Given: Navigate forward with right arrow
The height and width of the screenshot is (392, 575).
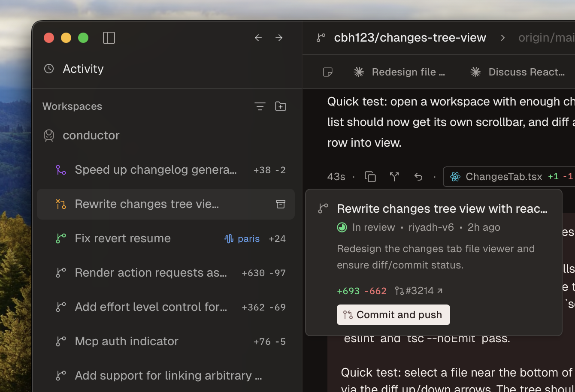Looking at the screenshot, I should coord(279,38).
